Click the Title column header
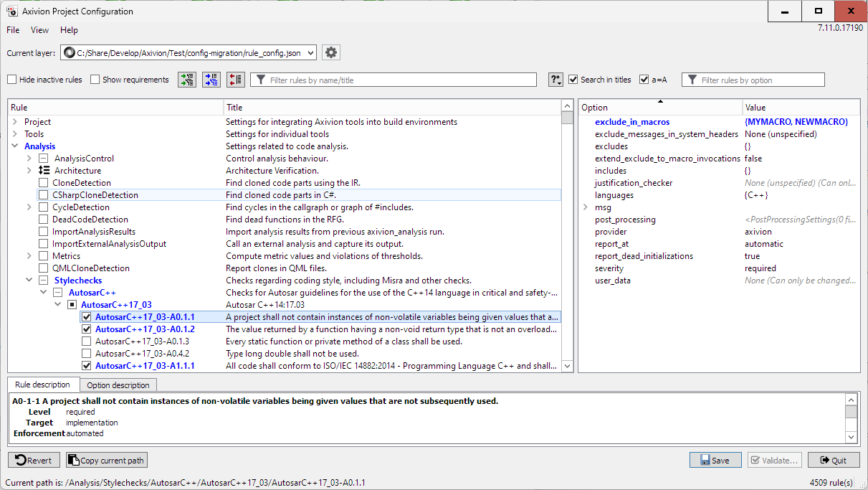This screenshot has height=490, width=868. pos(393,107)
